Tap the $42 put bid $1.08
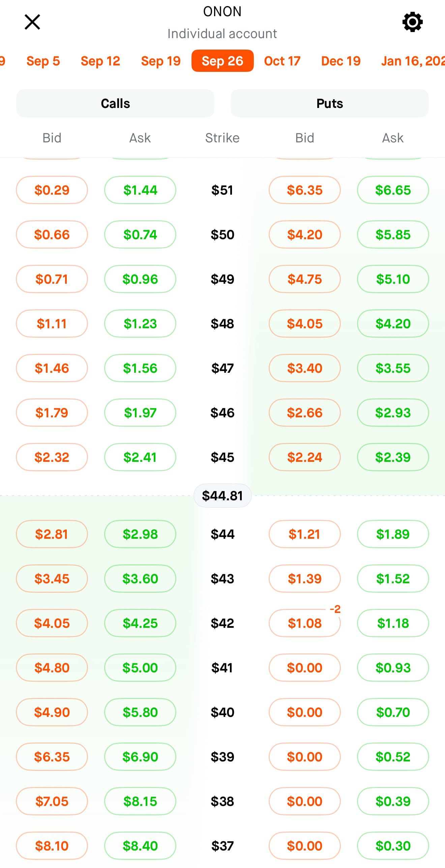The image size is (445, 868). click(x=305, y=623)
